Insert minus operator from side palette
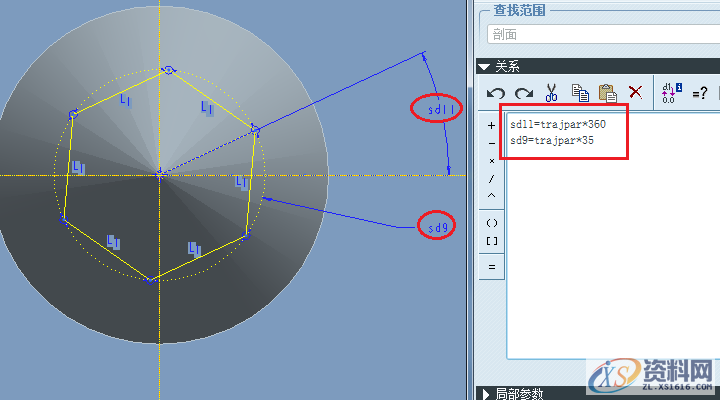This screenshot has height=400, width=720. point(491,143)
